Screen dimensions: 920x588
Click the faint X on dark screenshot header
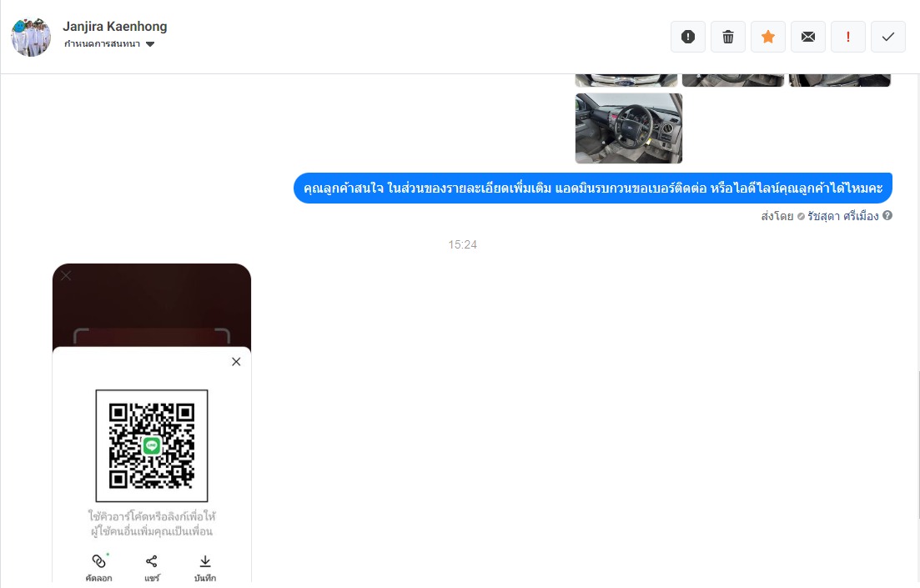[66, 275]
